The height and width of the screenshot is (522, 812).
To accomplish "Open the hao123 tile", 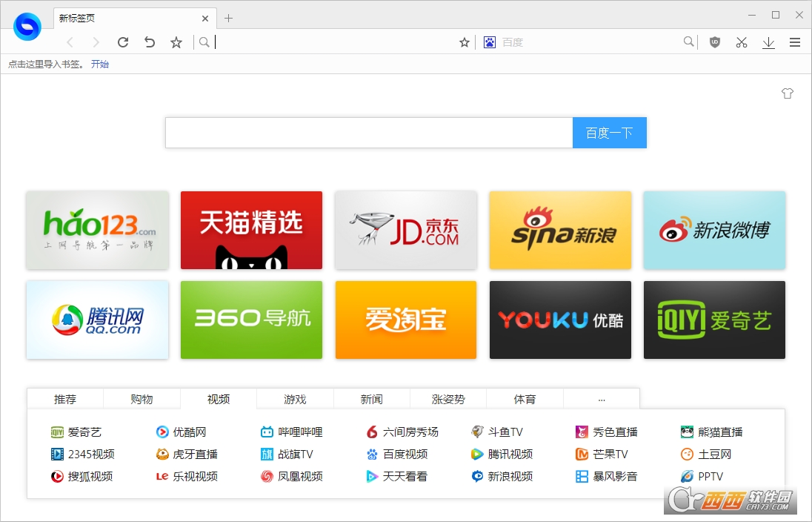I will [x=97, y=230].
